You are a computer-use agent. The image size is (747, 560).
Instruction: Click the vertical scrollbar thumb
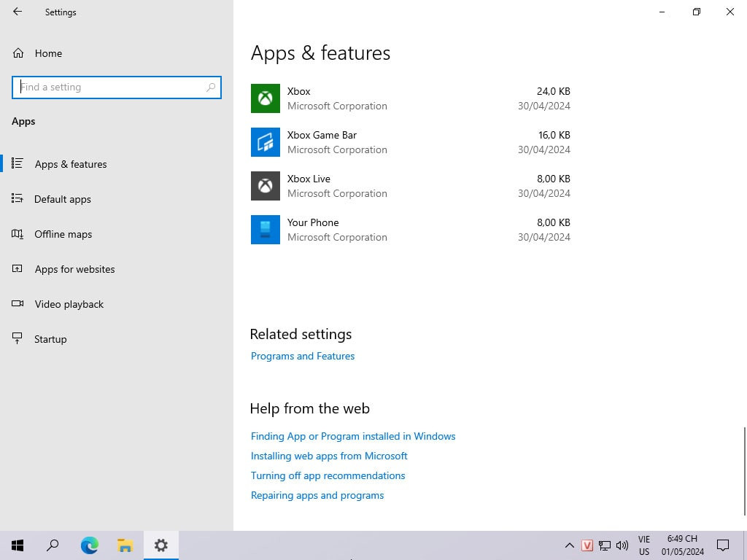[744, 471]
